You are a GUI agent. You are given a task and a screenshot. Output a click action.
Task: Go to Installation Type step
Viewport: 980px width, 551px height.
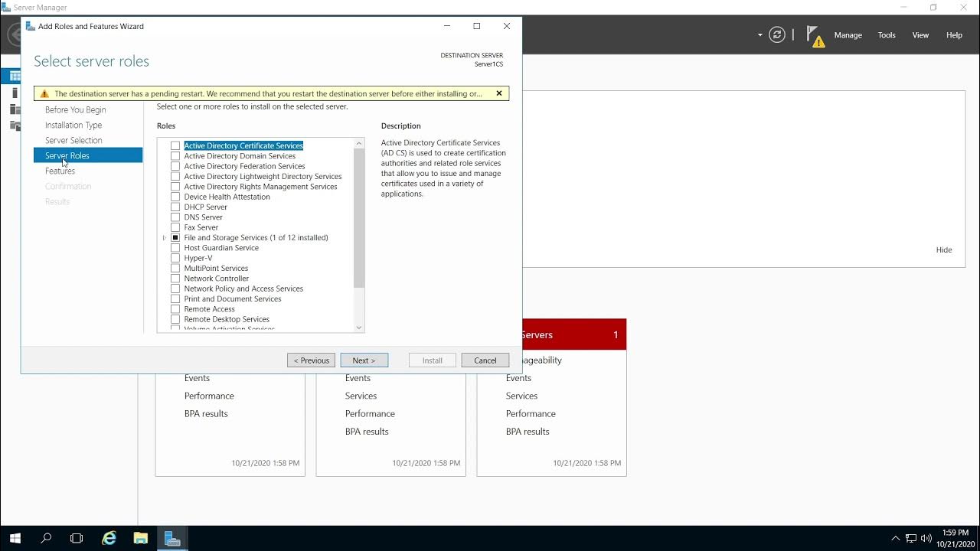point(73,125)
